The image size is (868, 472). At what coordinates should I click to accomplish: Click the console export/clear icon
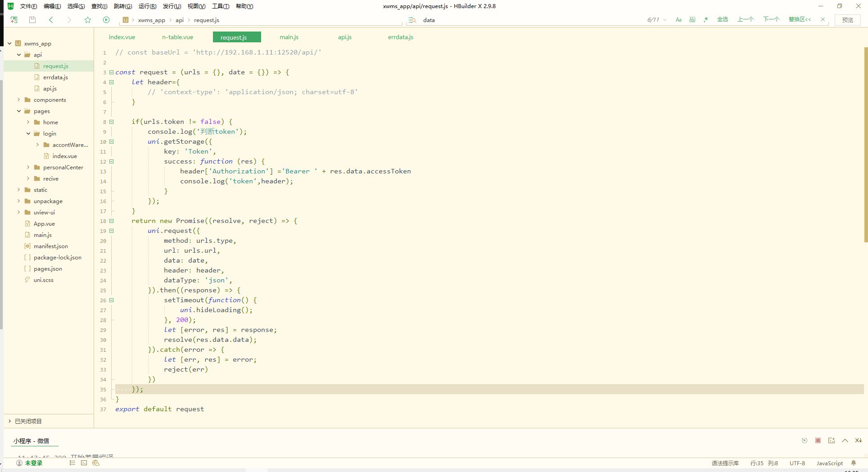832,440
